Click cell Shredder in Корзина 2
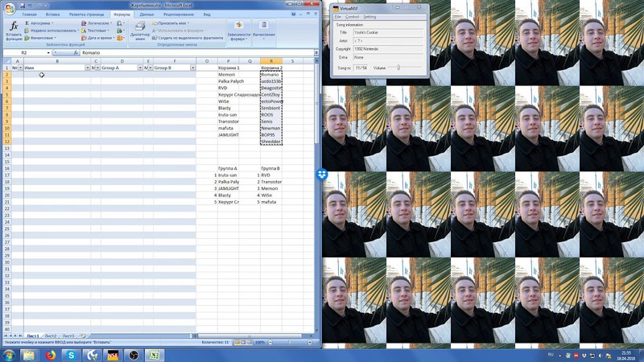Screen dimensions: 644x362 pyautogui.click(x=271, y=142)
